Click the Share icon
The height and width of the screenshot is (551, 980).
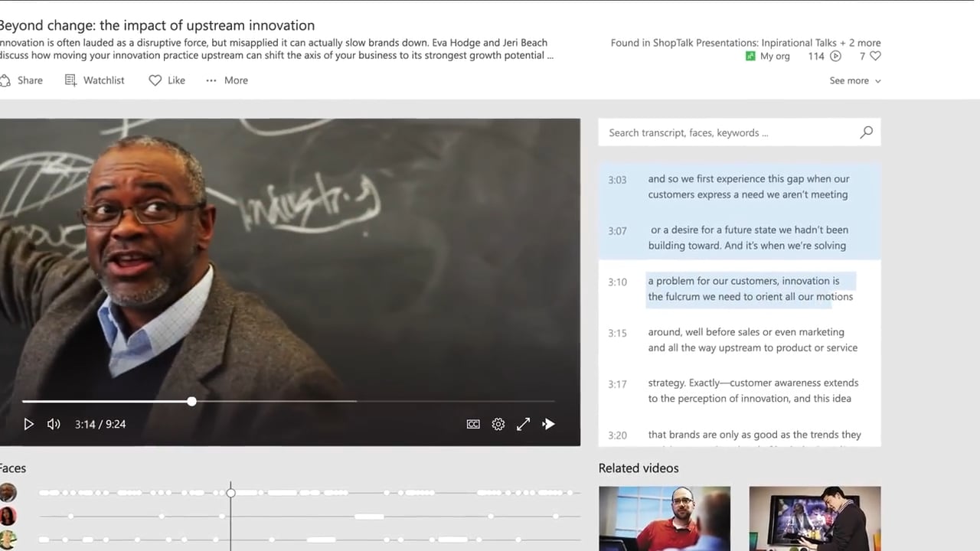[6, 80]
